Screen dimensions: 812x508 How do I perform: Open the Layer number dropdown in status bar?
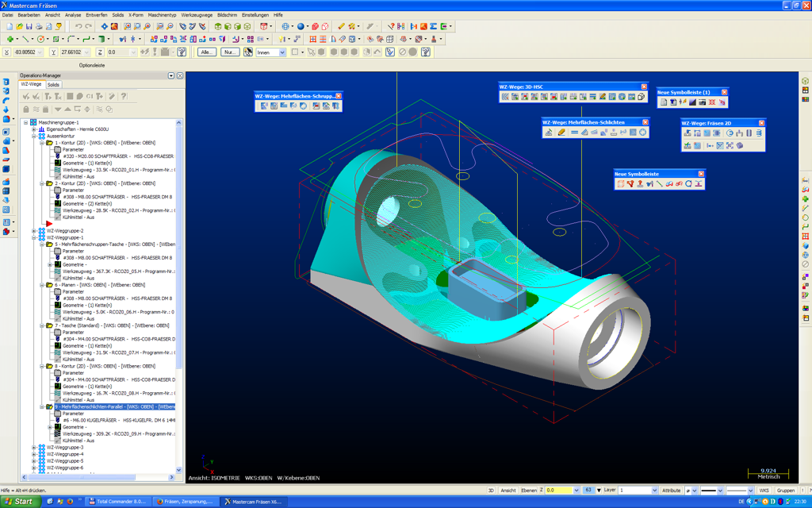(x=654, y=491)
